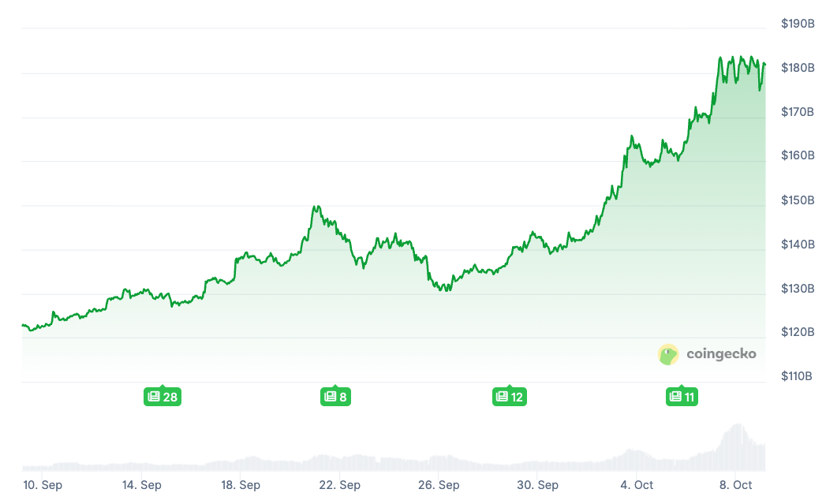
Task: Select the $190B y-axis label
Action: click(x=798, y=24)
